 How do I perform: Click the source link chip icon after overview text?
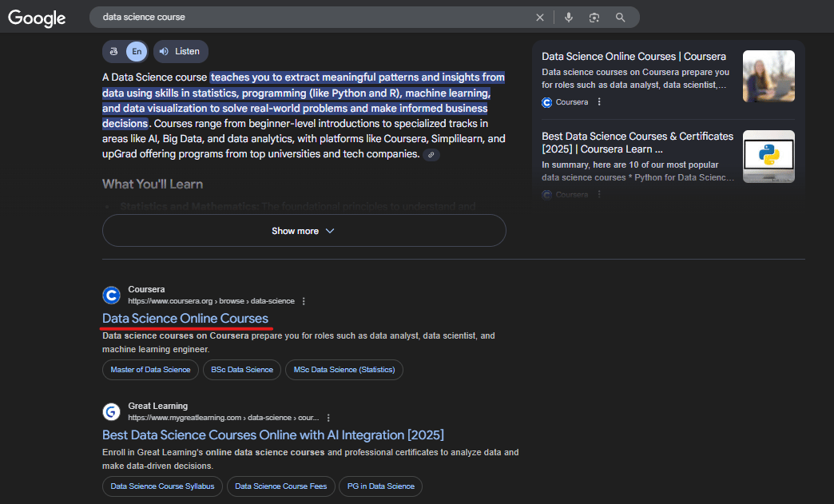(x=431, y=155)
